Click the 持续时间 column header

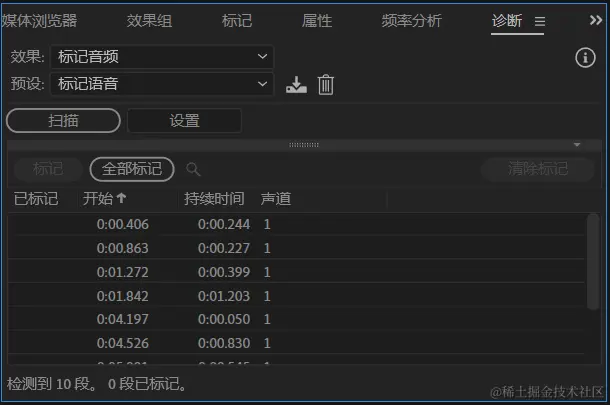point(214,199)
